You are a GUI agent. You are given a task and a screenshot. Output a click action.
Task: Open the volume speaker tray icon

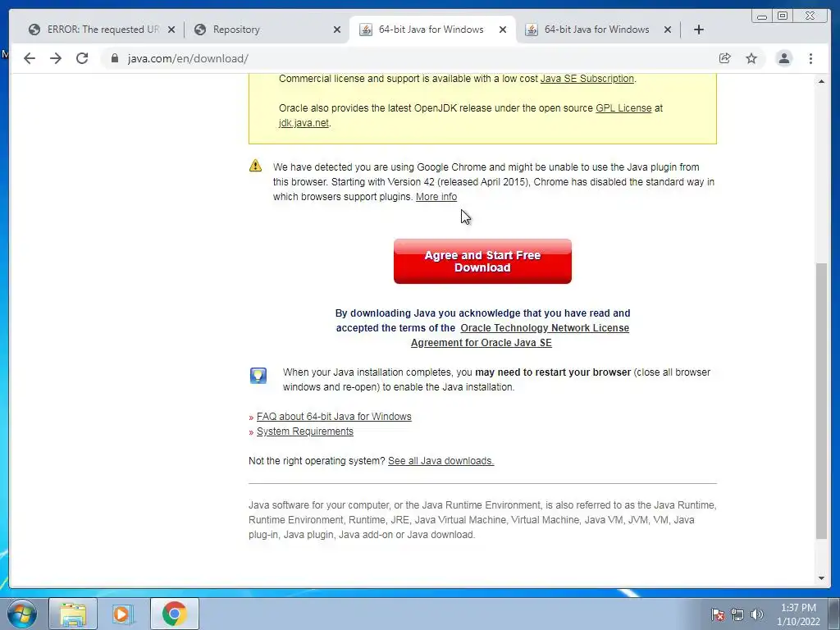point(756,614)
